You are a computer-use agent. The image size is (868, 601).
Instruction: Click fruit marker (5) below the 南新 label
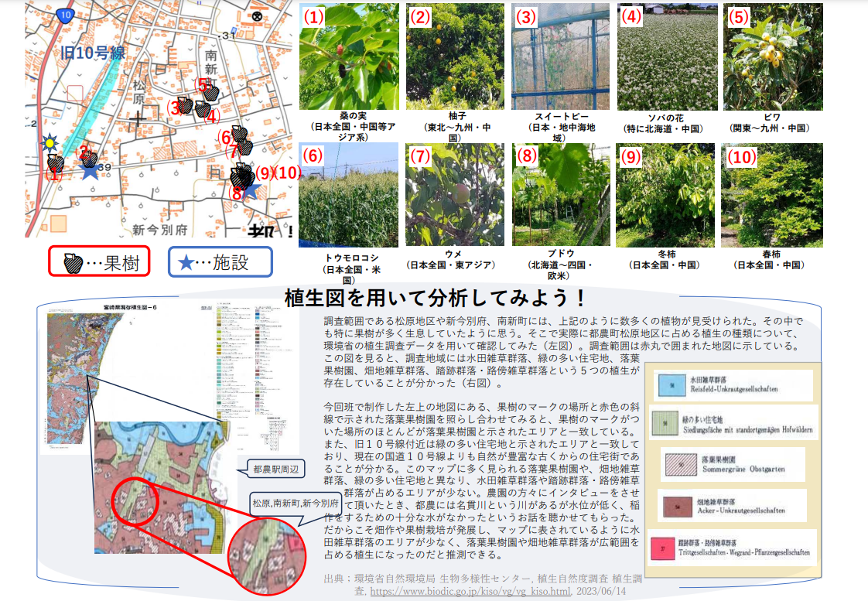[x=212, y=94]
